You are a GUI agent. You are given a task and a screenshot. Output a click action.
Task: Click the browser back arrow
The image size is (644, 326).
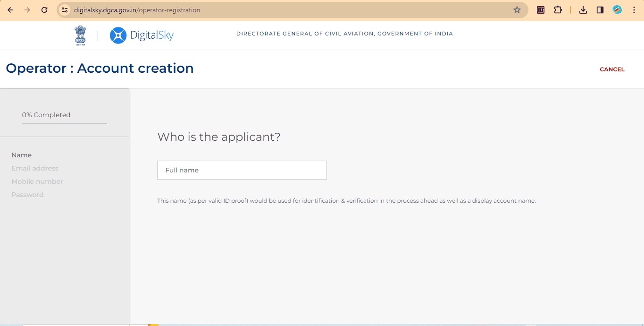[10, 9]
